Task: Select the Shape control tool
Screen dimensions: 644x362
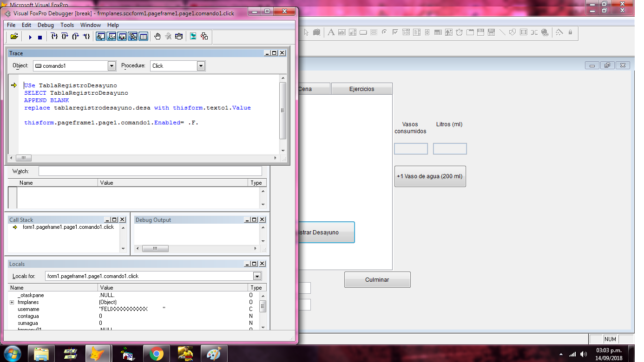Action: (x=512, y=32)
